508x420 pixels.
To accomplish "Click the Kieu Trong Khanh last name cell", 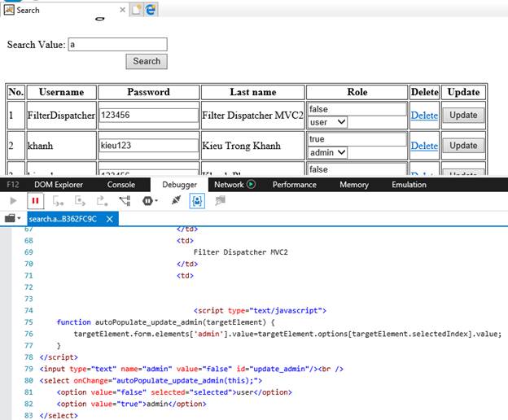I will pyautogui.click(x=253, y=146).
